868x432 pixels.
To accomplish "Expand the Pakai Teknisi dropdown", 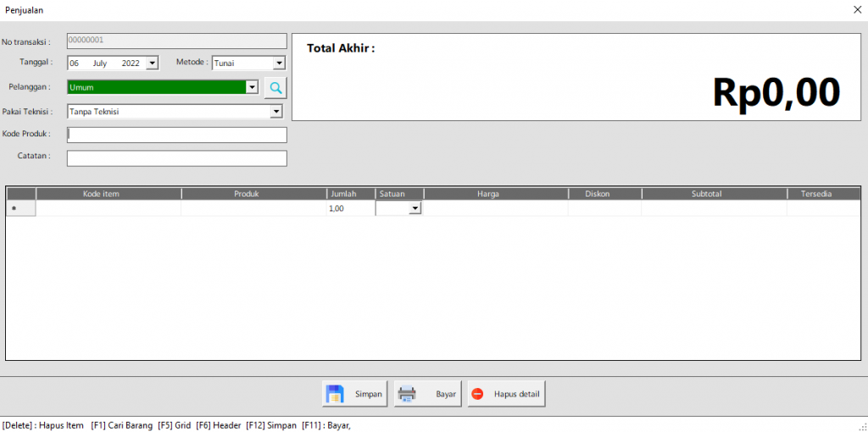I will 275,112.
